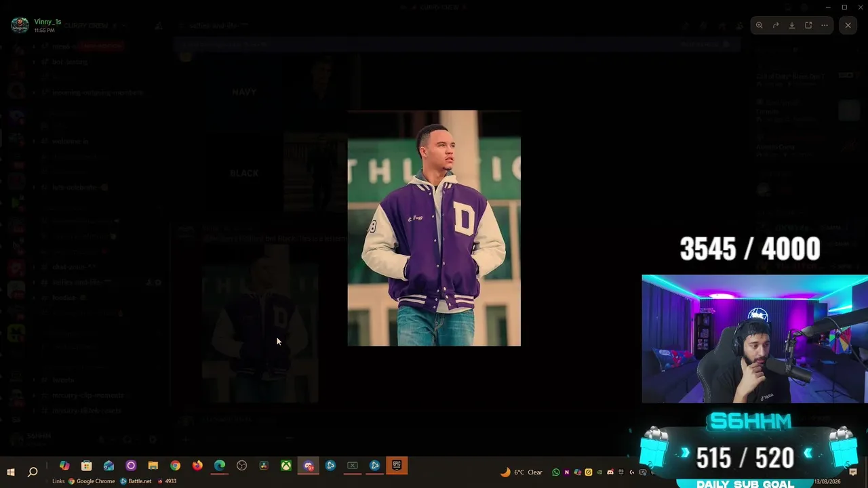The height and width of the screenshot is (488, 868).
Task: Click the purple varsity jacket photo preview
Action: 434,228
